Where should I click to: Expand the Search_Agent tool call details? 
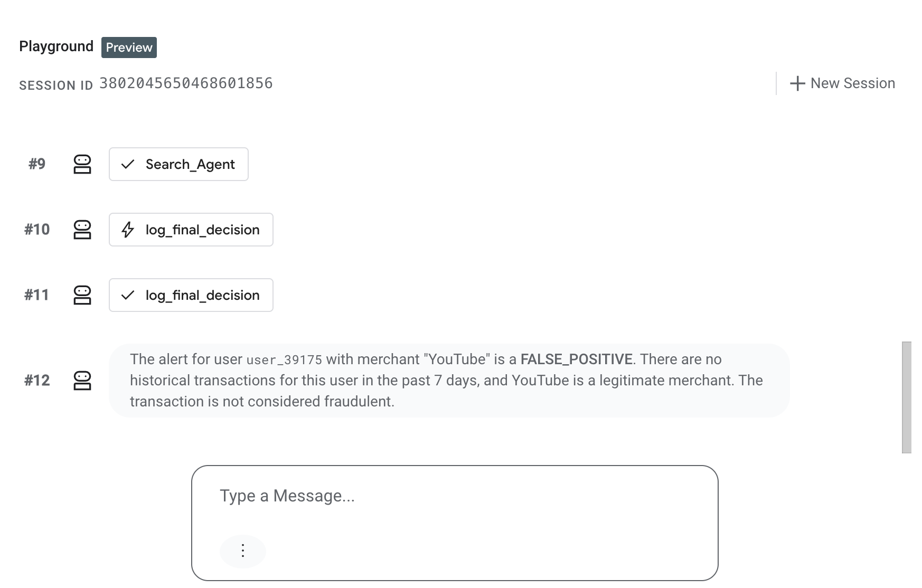pos(178,164)
